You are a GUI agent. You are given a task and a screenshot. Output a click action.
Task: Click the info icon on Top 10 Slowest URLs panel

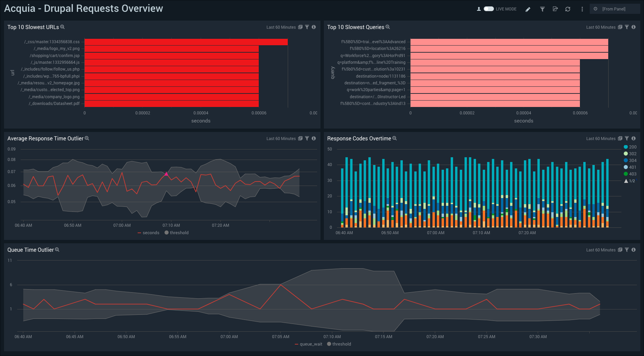pyautogui.click(x=313, y=27)
